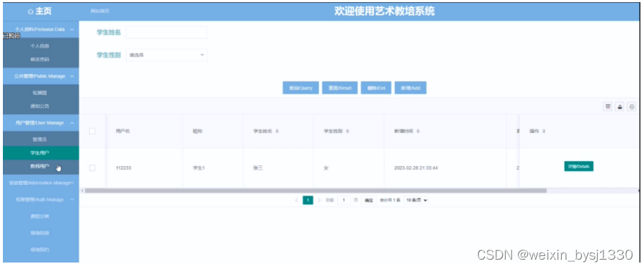Click the horizontal table scrollbar
This screenshot has width=644, height=269.
point(316,191)
